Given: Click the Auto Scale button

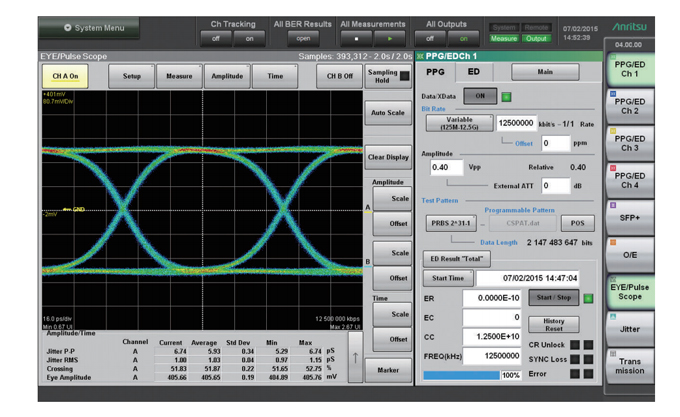Looking at the screenshot, I should [388, 112].
